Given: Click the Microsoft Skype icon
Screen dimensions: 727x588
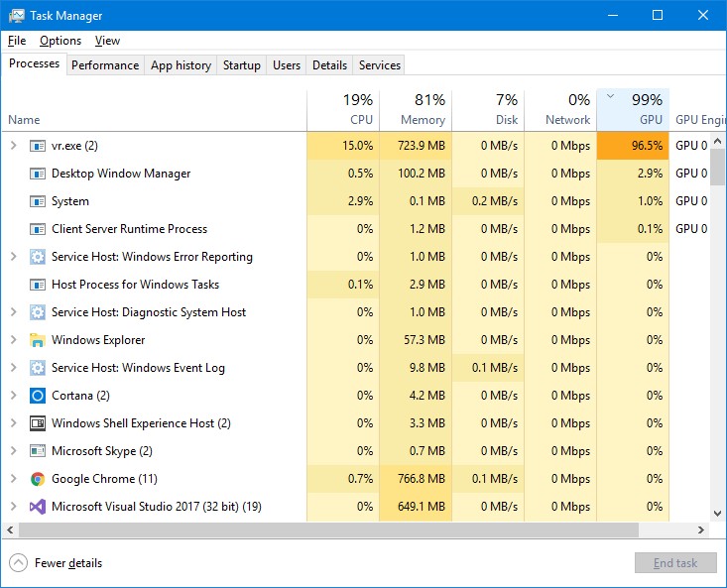Looking at the screenshot, I should click(x=38, y=451).
